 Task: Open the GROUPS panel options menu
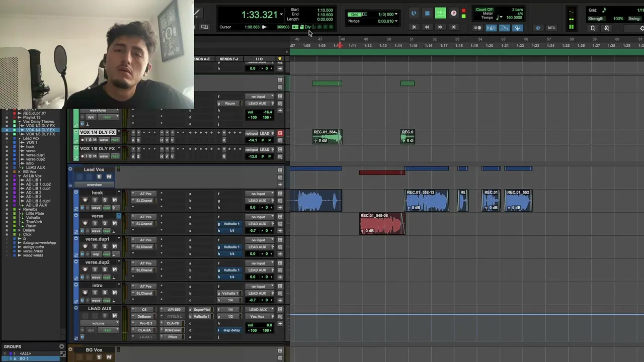62,346
